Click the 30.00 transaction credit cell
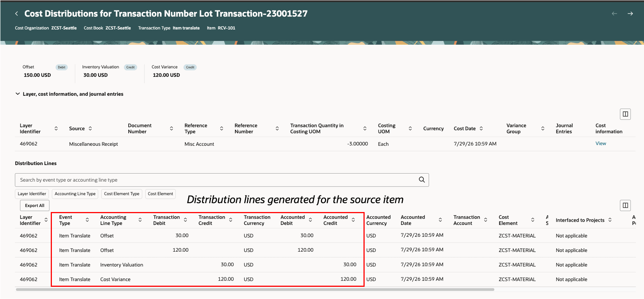The image size is (644, 299). tap(227, 265)
